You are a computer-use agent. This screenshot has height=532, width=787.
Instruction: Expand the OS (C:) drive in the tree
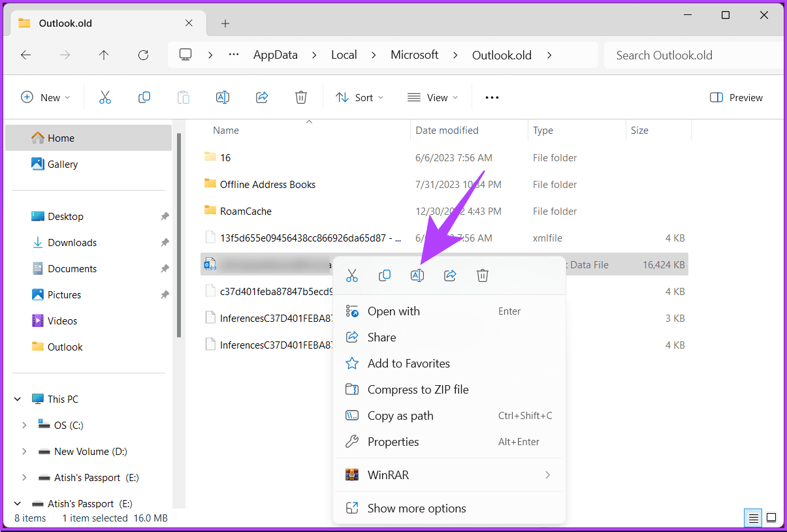pos(24,425)
